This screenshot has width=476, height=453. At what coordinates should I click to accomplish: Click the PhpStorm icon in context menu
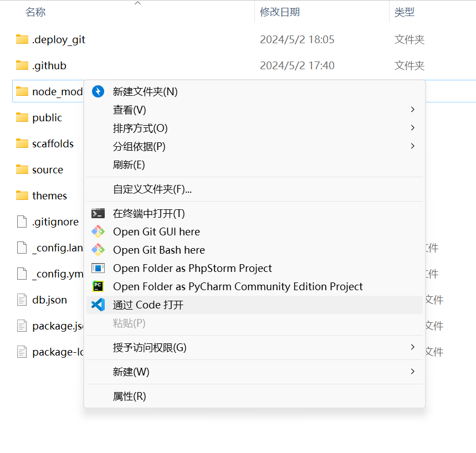coord(98,268)
